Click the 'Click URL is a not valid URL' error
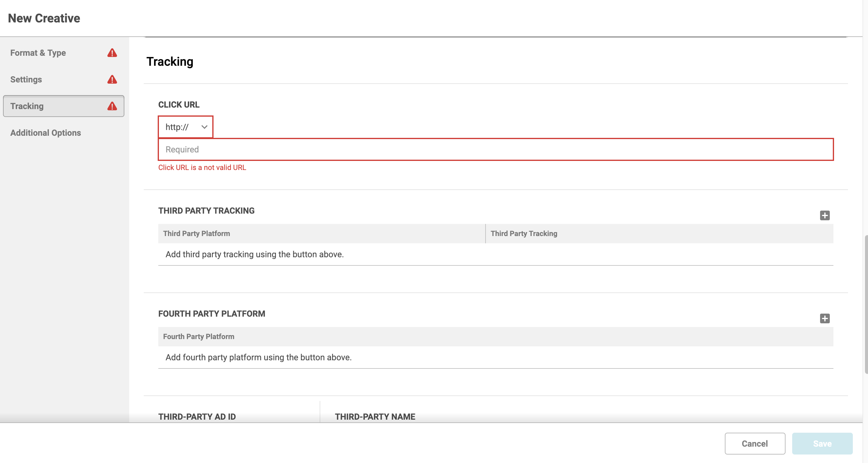 [x=202, y=168]
